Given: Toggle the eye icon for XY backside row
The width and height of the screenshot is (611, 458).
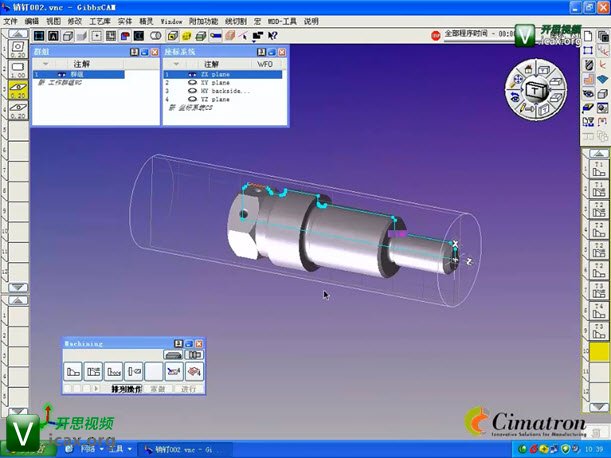Looking at the screenshot, I should tap(192, 91).
